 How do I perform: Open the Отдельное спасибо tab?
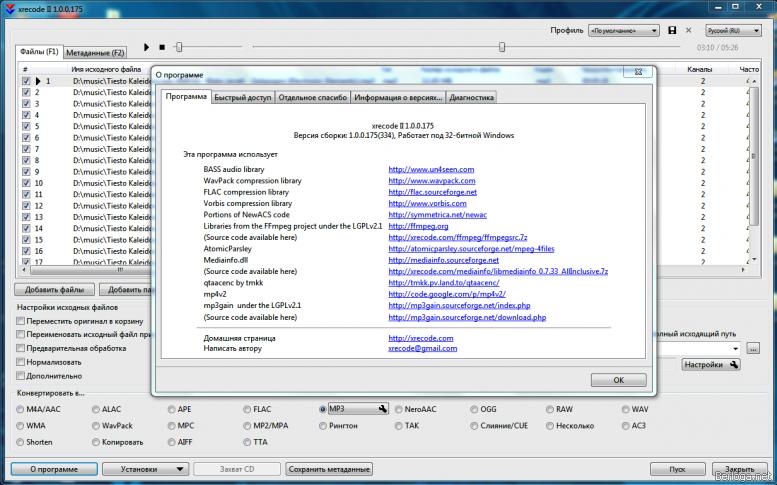(x=313, y=98)
